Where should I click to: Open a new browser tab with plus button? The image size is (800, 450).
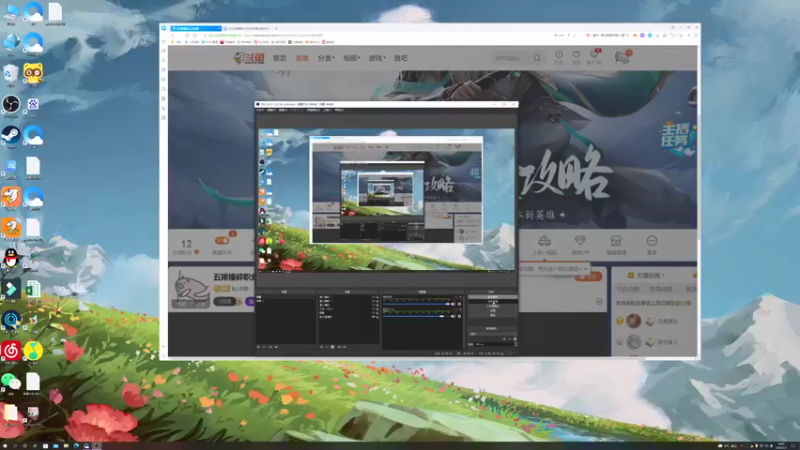[277, 29]
